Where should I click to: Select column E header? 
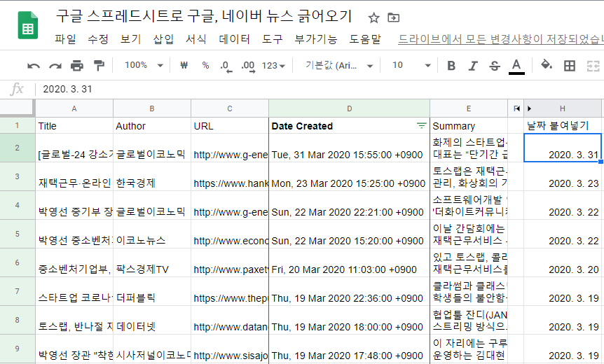click(469, 108)
